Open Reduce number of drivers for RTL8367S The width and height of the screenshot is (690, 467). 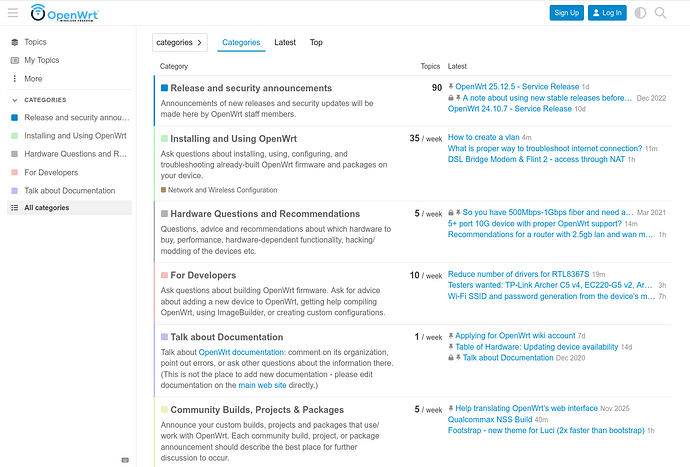[x=518, y=274]
